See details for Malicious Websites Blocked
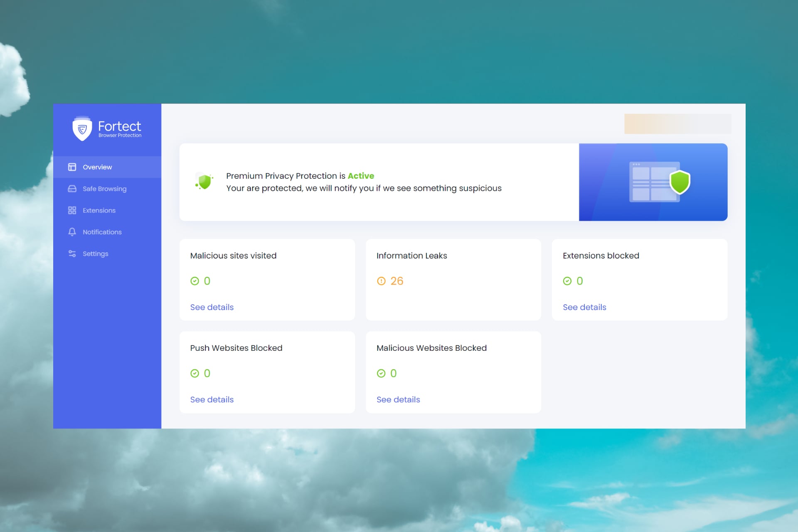Image resolution: width=798 pixels, height=532 pixels. 398,399
